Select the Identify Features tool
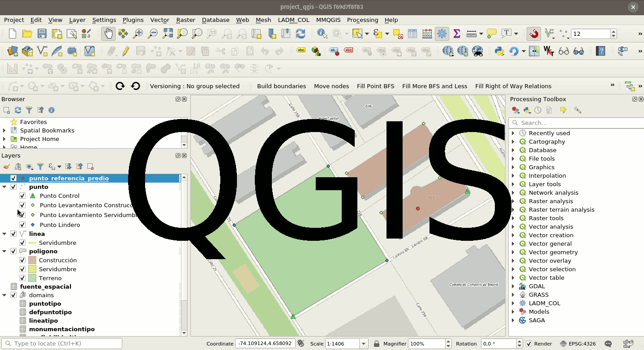Viewport: 644px width, 350px height. coord(322,34)
